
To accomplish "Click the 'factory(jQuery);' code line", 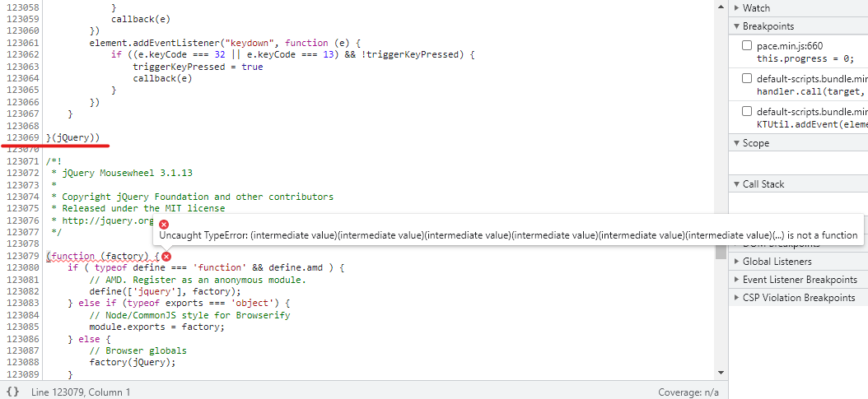I will click(x=133, y=363).
